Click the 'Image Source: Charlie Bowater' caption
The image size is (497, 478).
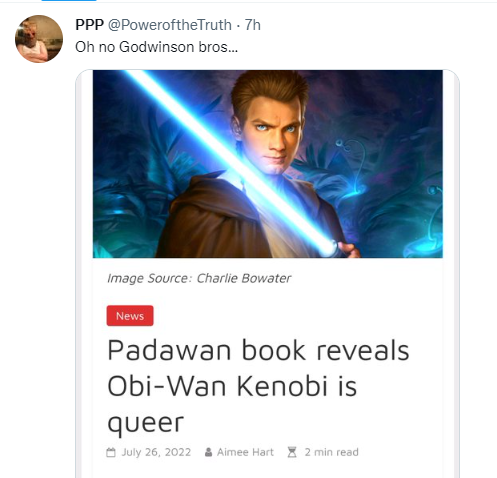pyautogui.click(x=199, y=278)
